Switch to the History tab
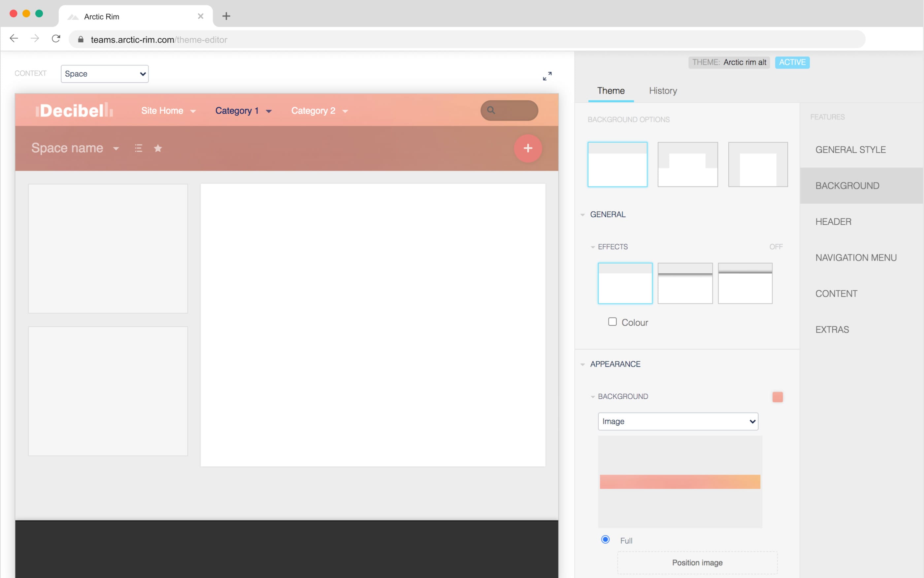 click(663, 90)
